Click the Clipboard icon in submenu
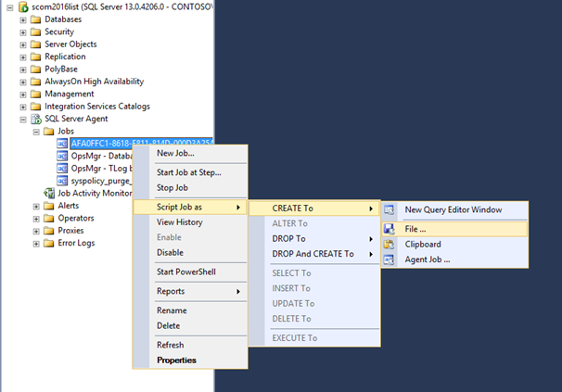 coord(390,245)
